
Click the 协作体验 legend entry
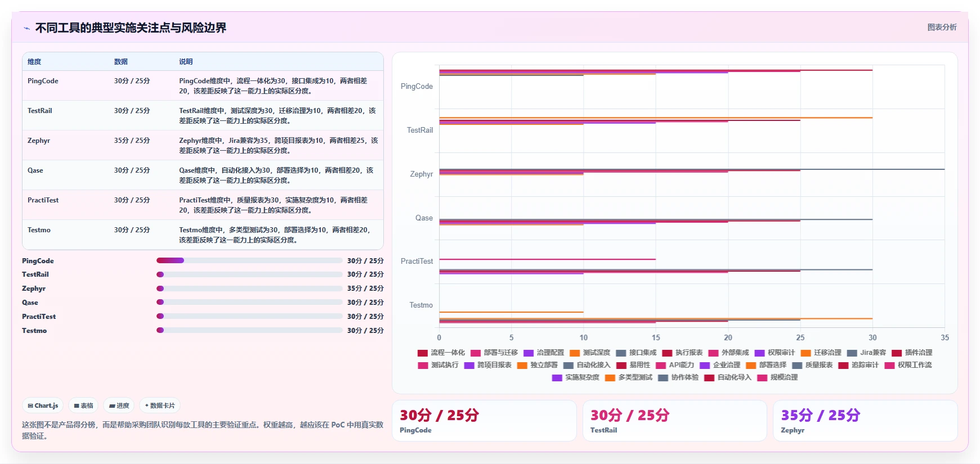tap(678, 377)
